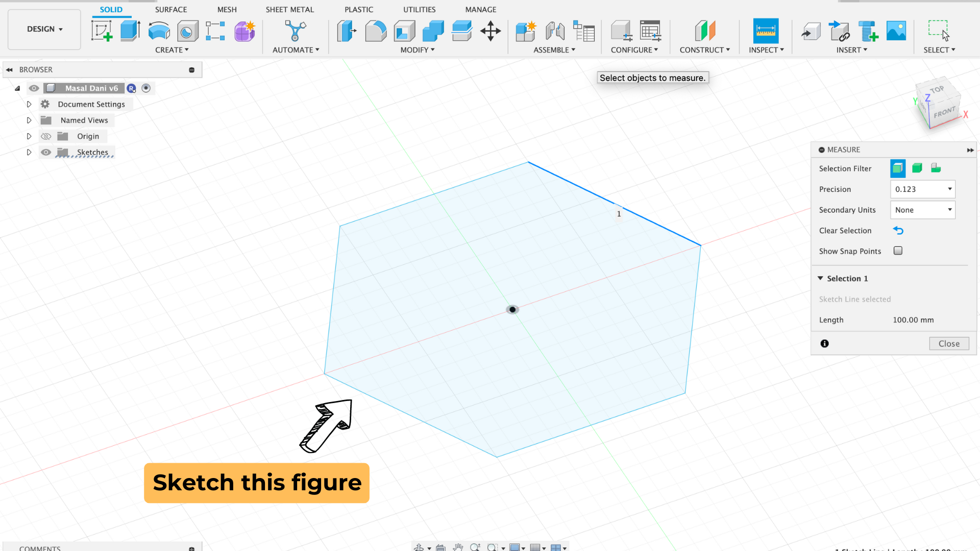Reset selection with Clear Selection arrow
The height and width of the screenshot is (551, 980).
coord(898,231)
